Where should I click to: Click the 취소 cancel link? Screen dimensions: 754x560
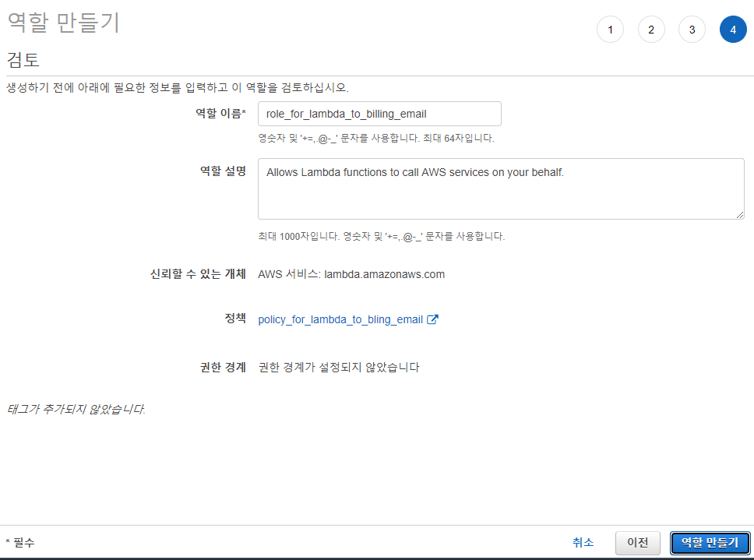(x=583, y=543)
